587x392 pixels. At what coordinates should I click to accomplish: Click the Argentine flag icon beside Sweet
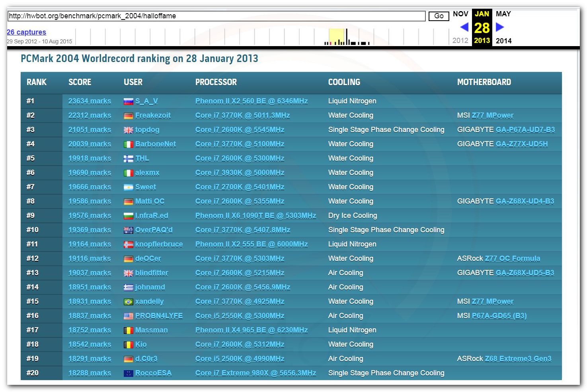coord(128,187)
